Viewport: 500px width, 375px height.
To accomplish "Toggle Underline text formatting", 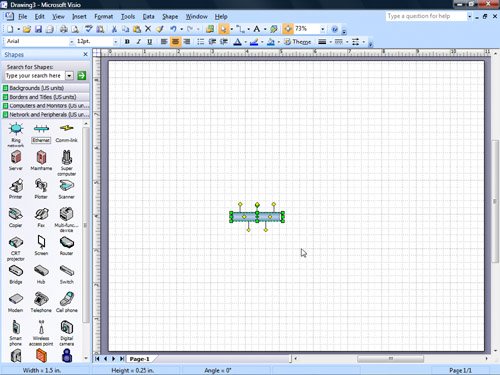I will pyautogui.click(x=150, y=42).
